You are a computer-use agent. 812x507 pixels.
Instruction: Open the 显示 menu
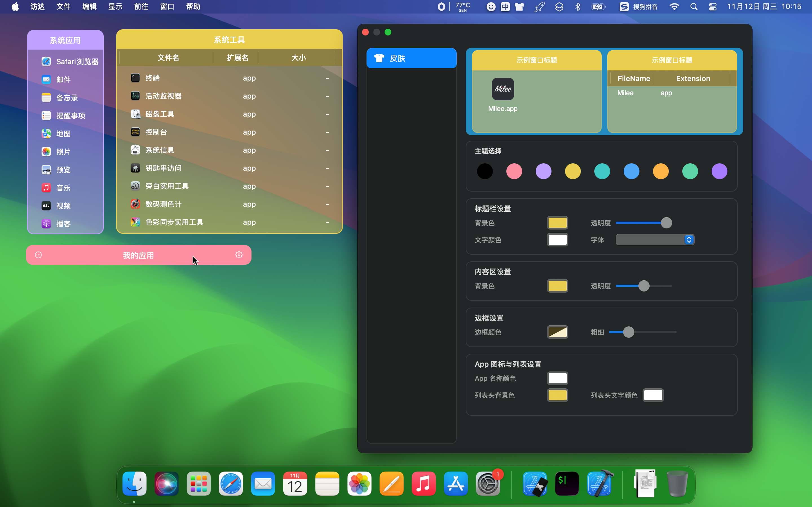point(115,6)
